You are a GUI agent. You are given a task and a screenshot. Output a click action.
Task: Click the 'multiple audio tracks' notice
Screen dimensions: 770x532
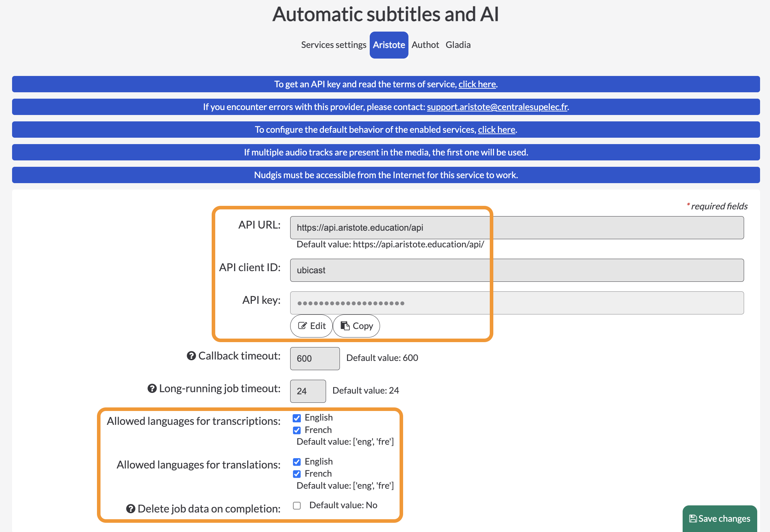pyautogui.click(x=386, y=152)
